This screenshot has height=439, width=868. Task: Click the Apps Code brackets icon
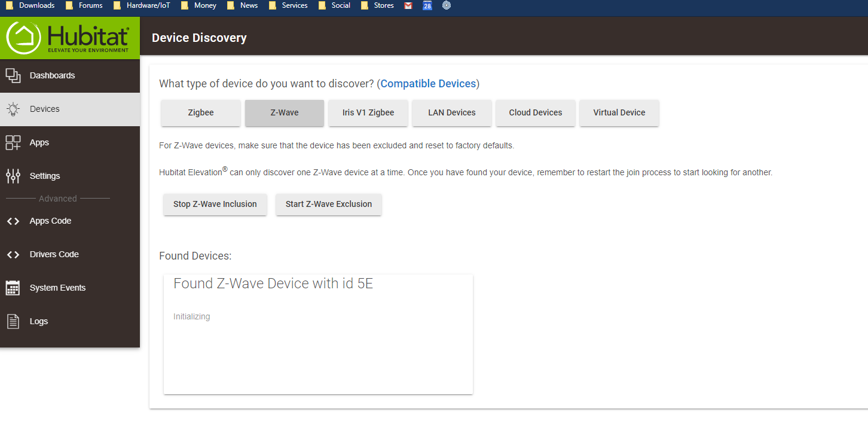[x=13, y=221]
